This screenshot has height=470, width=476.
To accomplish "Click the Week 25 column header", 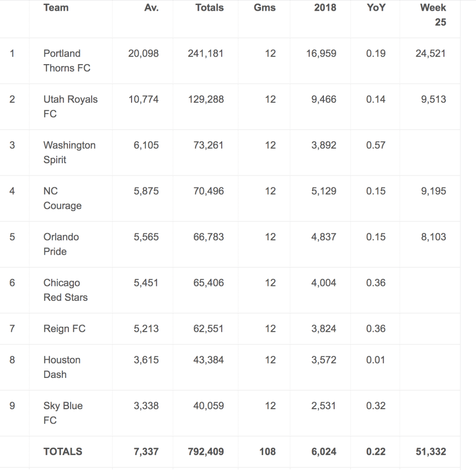I will pos(433,14).
